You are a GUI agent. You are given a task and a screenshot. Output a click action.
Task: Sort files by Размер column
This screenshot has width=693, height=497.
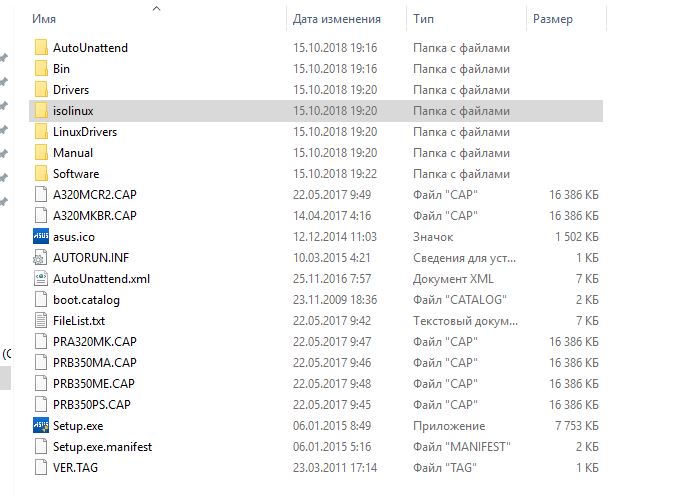[552, 19]
